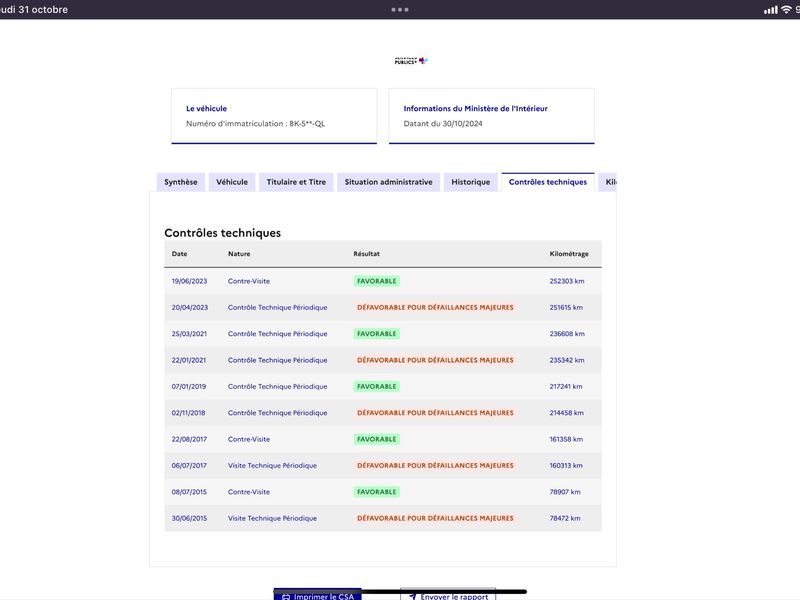Click the Datant du 30/10/2024 text
Viewport: 800px width, 600px height.
tap(443, 123)
